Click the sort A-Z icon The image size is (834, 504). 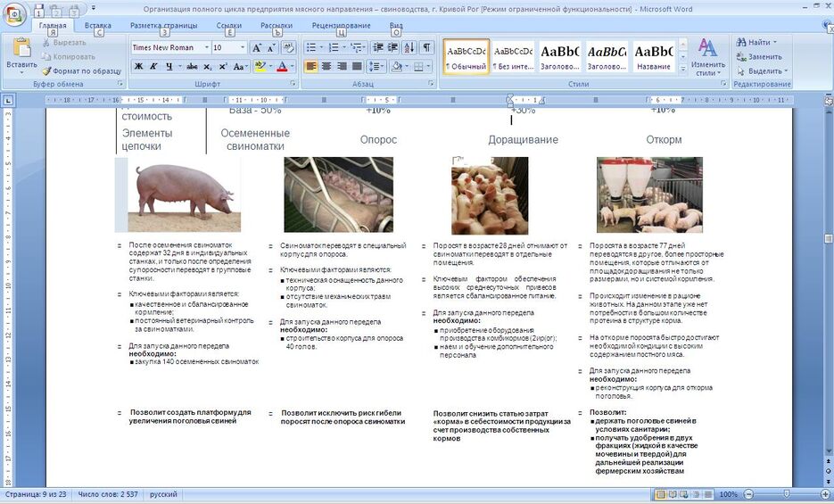409,48
